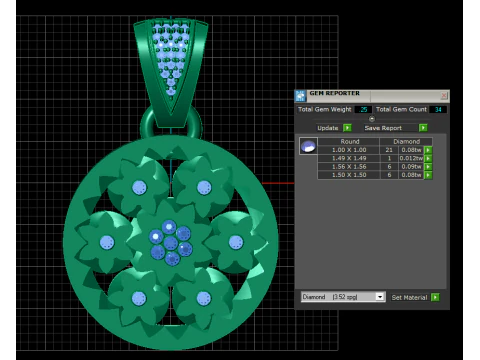Click the Save Report green arrow button
Screen dimensions: 480x360
pos(423,128)
